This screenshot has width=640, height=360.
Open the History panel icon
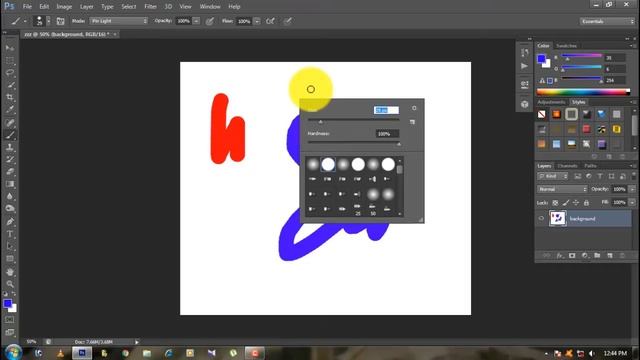524,52
